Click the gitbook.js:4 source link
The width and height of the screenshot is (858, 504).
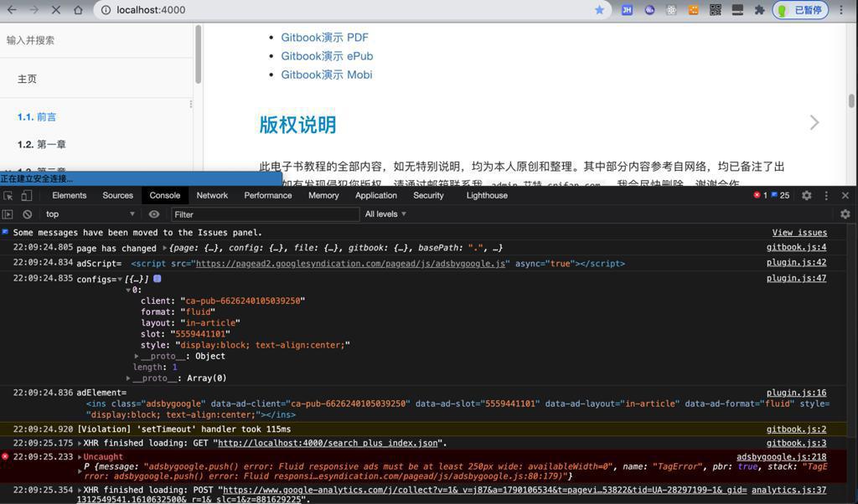(x=796, y=247)
